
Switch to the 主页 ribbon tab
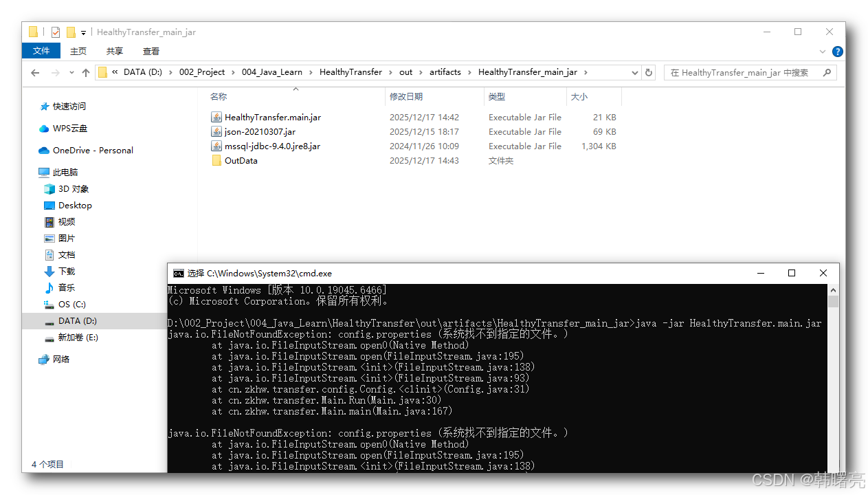click(78, 50)
